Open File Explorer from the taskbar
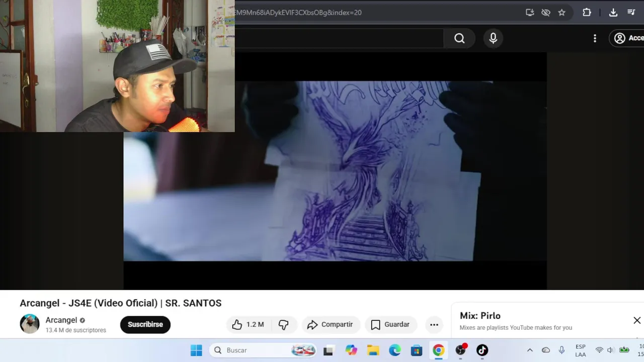 tap(373, 350)
